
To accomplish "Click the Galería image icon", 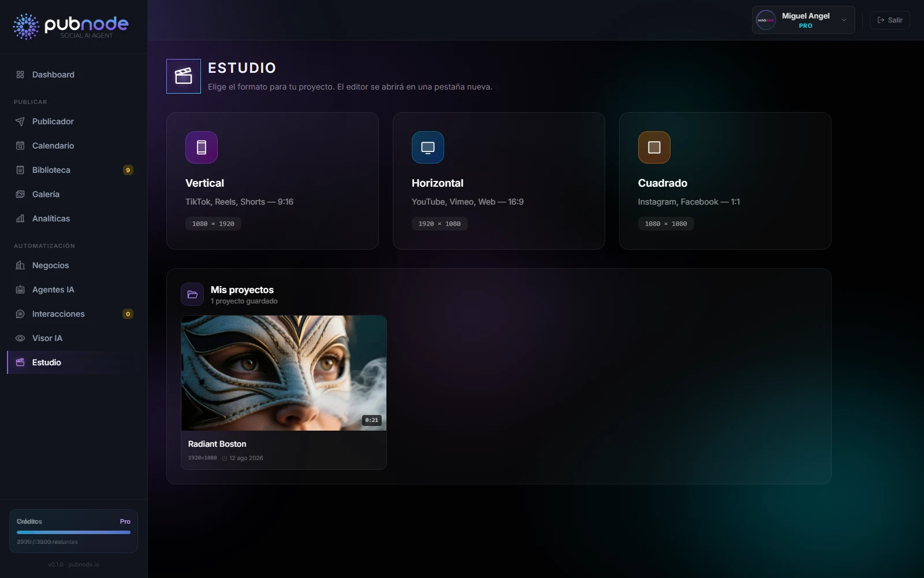I will (x=20, y=194).
